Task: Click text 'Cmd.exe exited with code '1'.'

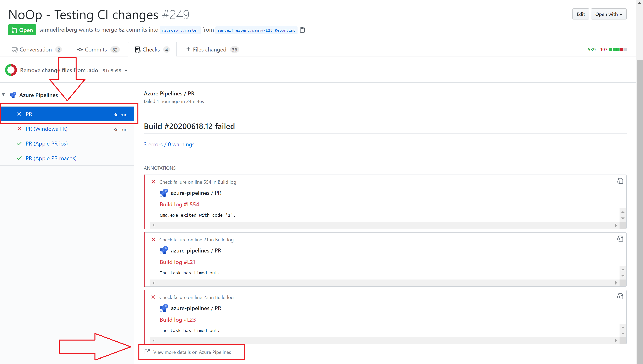Action: coord(197,215)
